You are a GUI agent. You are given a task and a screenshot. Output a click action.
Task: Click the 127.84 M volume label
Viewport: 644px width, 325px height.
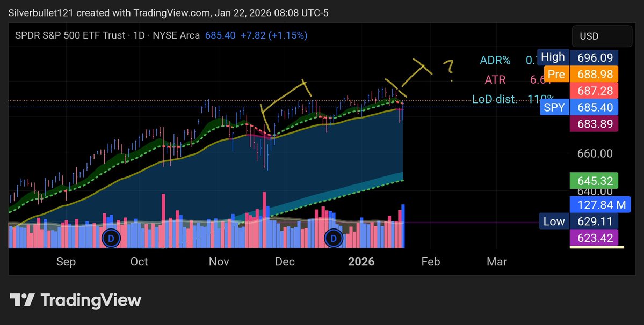(x=600, y=204)
